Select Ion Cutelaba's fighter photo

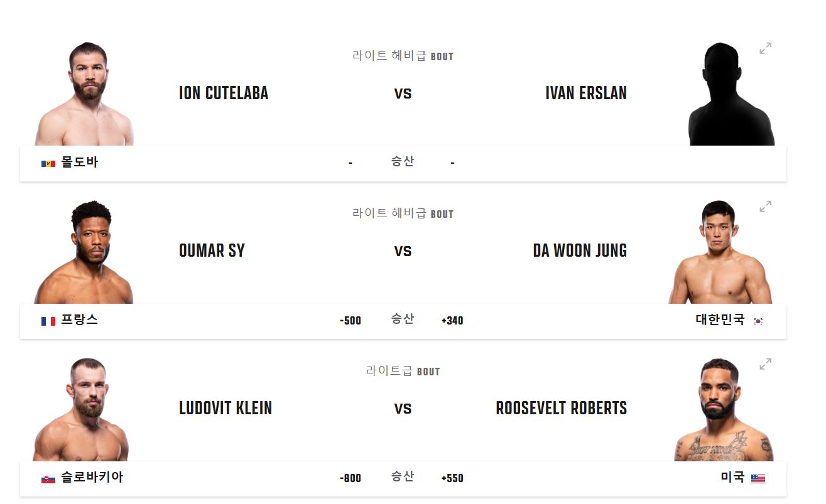point(86,91)
